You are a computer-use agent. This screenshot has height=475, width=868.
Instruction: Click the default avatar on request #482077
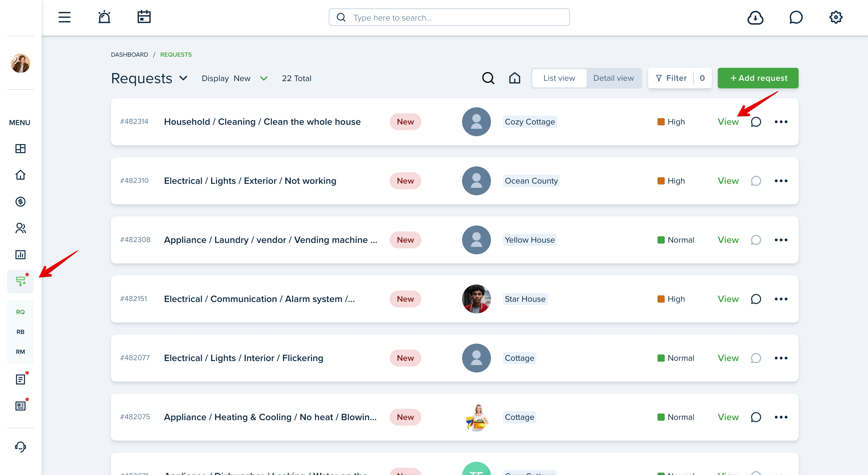(x=476, y=358)
